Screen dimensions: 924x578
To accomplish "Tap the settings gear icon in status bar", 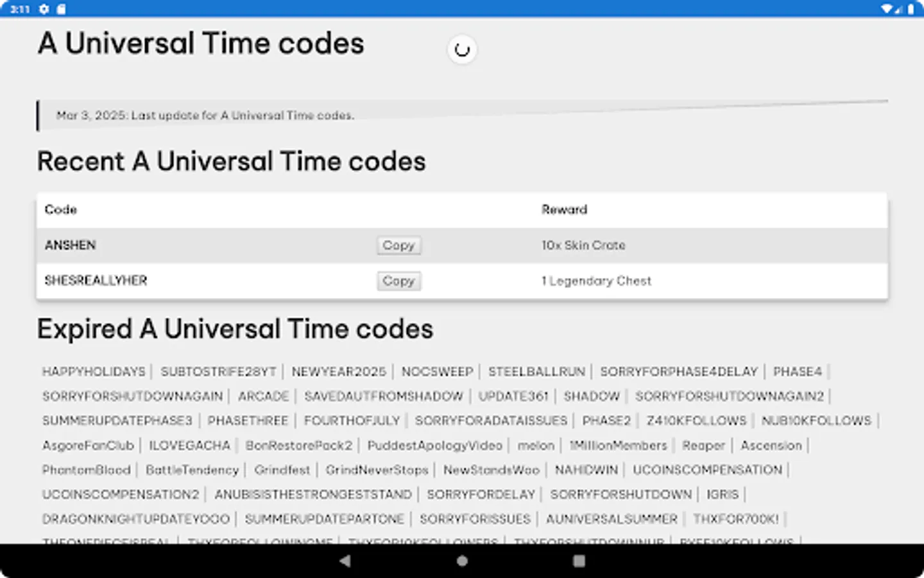I will (x=44, y=9).
